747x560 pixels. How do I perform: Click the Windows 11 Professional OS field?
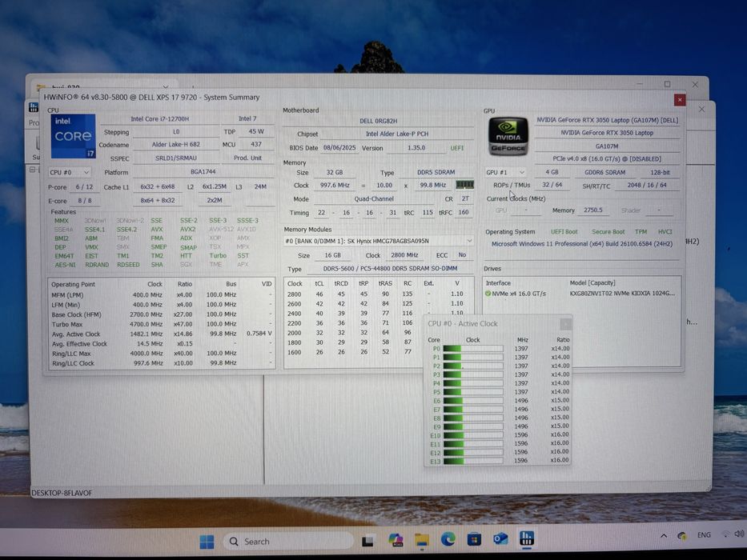(582, 244)
